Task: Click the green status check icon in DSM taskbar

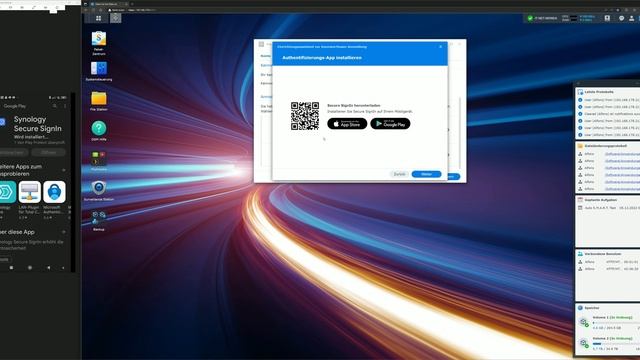Action: [530, 18]
